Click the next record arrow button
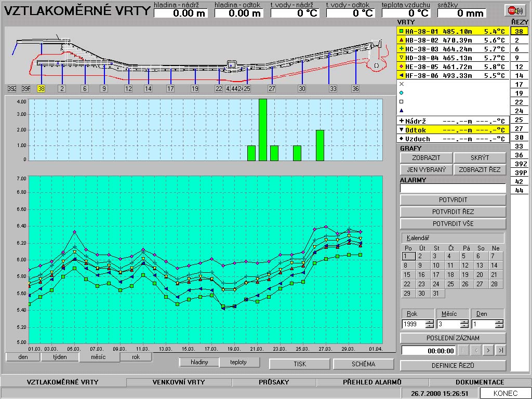Screen dimensions: 532x399 pos(488,351)
